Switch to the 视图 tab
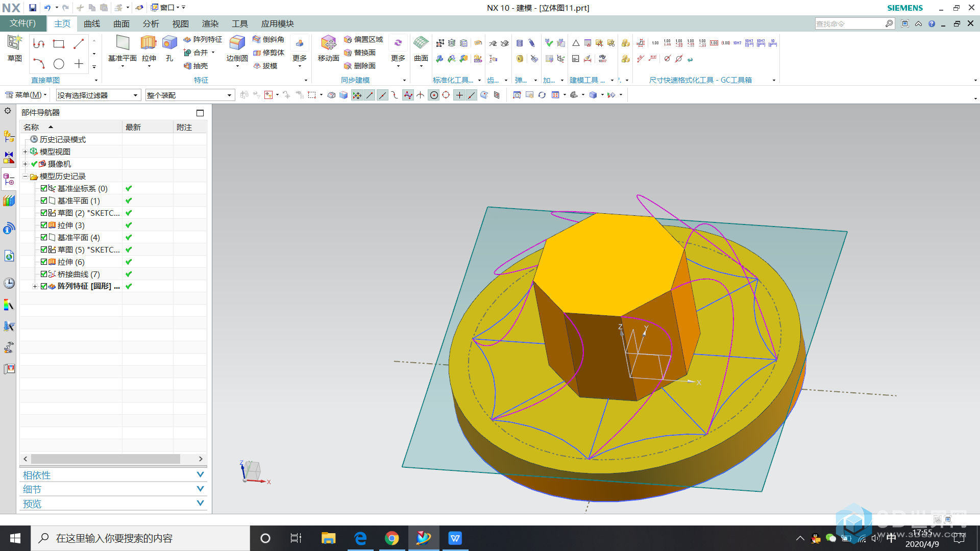 point(181,23)
